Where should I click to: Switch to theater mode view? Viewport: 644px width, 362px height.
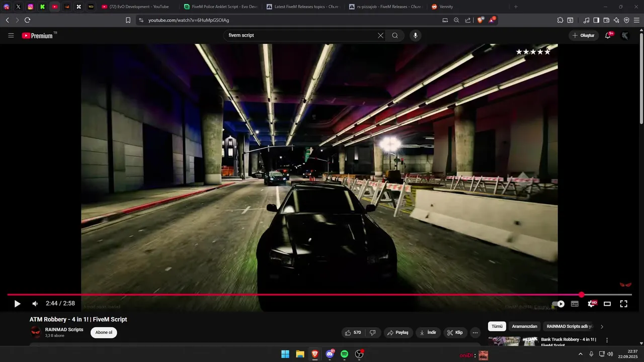[x=607, y=304]
